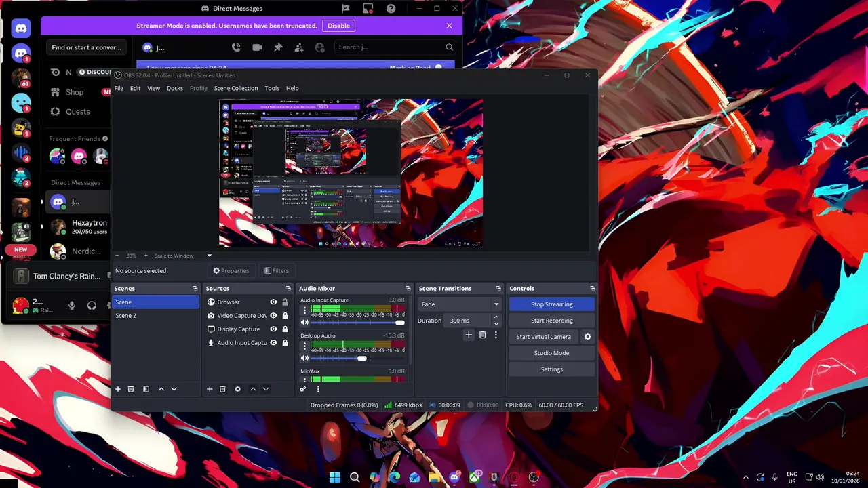
Task: Click the Discord search field
Action: coord(396,47)
